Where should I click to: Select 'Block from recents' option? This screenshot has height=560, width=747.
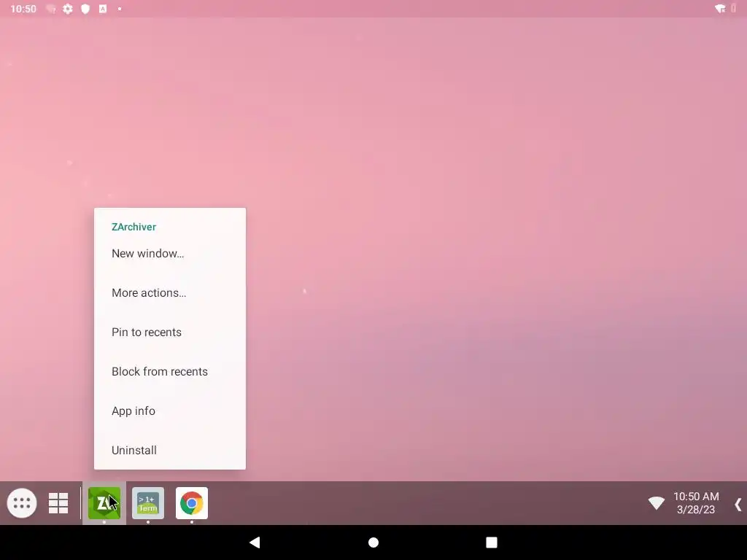pos(170,371)
